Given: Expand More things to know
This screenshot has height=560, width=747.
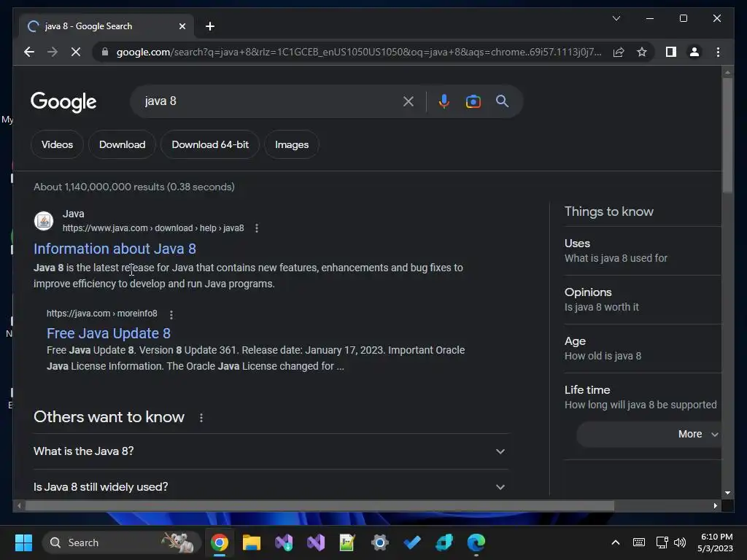Looking at the screenshot, I should 649,434.
